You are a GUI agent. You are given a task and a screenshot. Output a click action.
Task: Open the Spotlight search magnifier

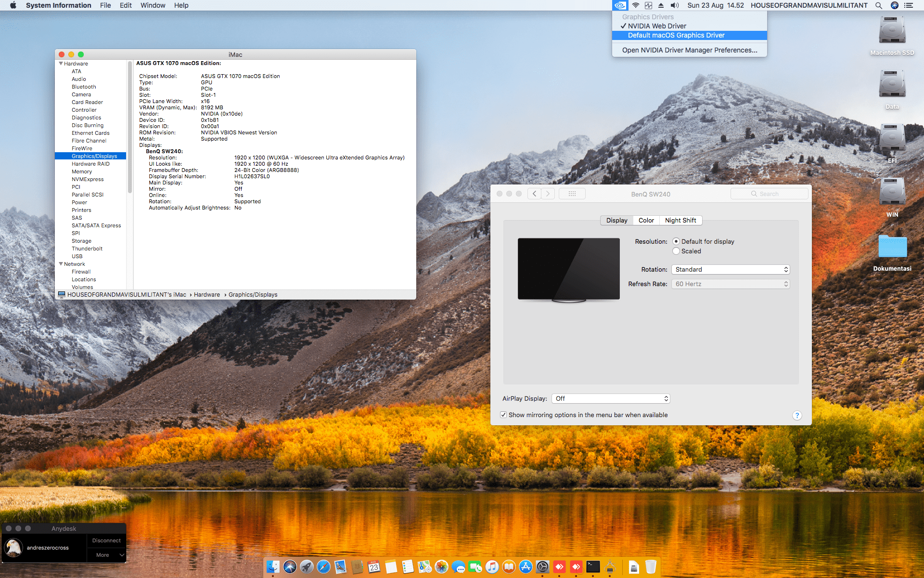879,5
